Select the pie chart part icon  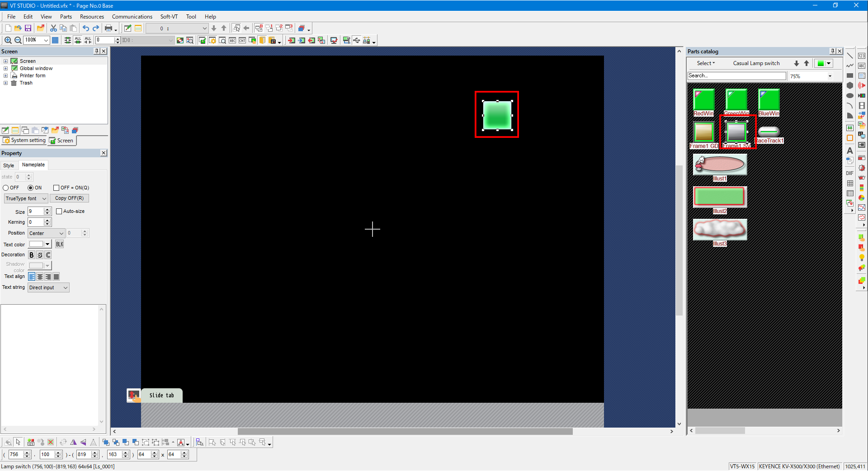(862, 198)
